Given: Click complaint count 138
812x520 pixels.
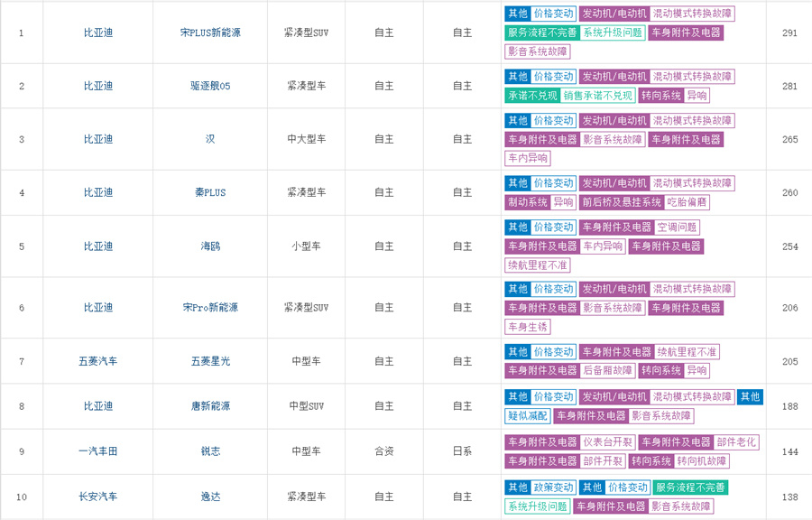Looking at the screenshot, I should (x=789, y=497).
